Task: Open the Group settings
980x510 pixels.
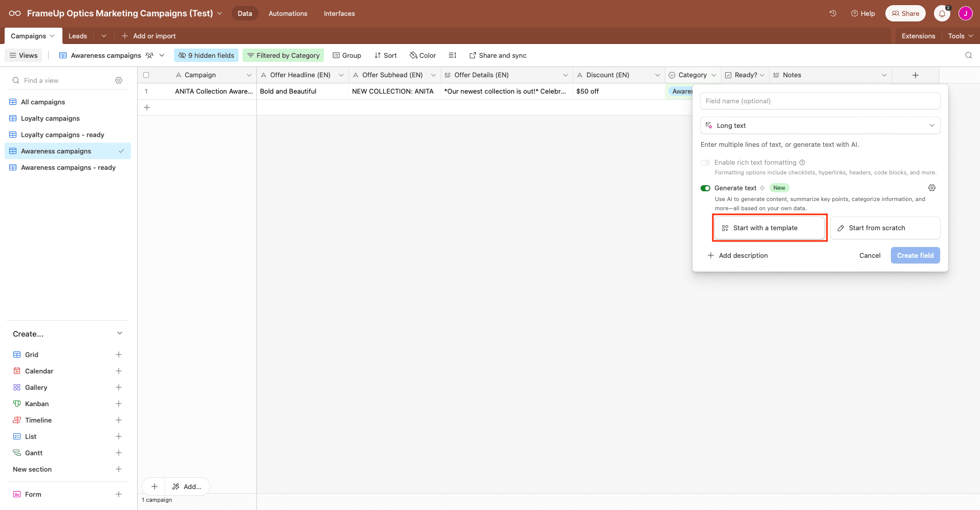Action: [346, 55]
